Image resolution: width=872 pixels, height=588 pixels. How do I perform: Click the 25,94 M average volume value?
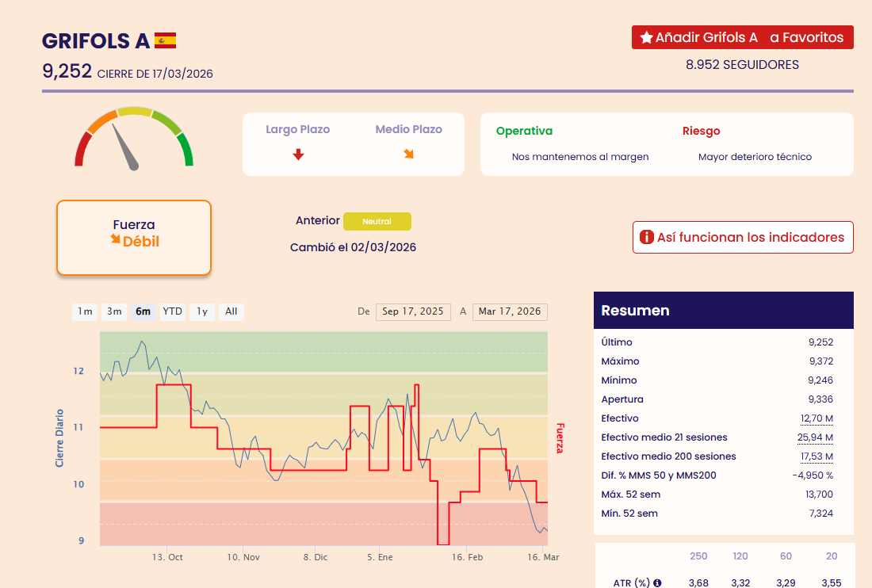815,437
